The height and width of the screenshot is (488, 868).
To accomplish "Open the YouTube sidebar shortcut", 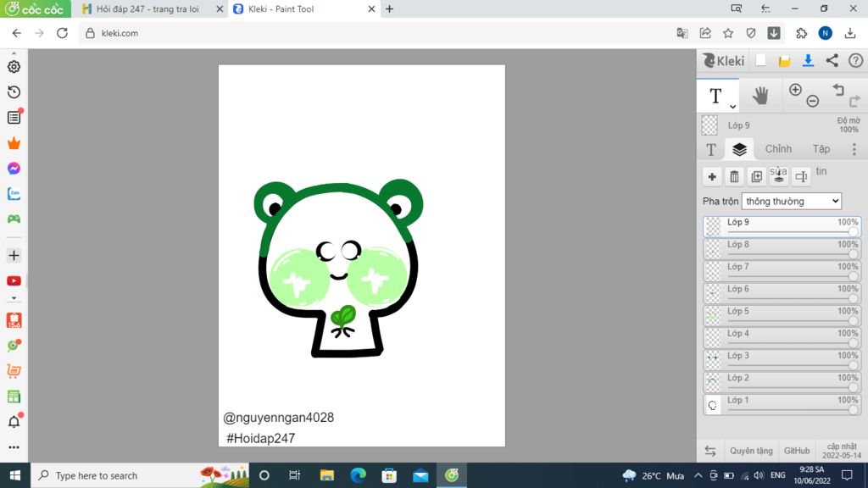I will [14, 281].
